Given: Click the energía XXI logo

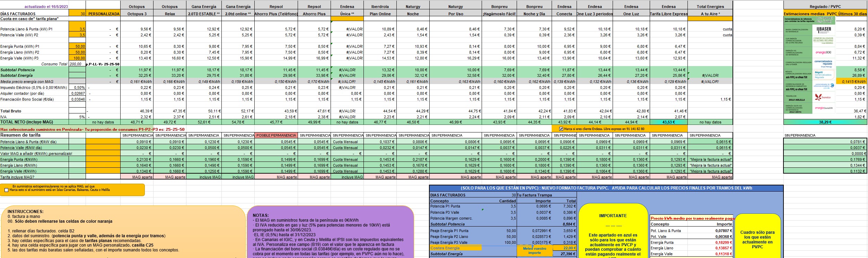Looking at the screenshot, I should 824,52.
